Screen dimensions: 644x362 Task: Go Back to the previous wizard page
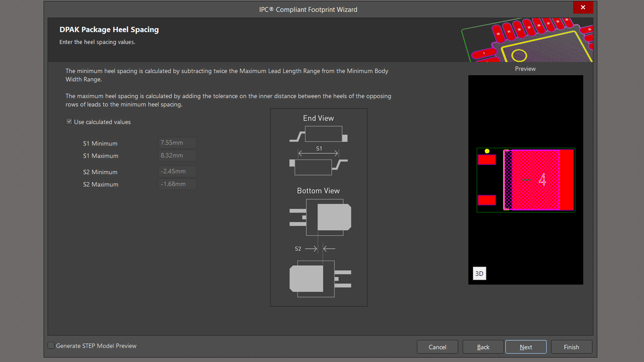(x=483, y=347)
